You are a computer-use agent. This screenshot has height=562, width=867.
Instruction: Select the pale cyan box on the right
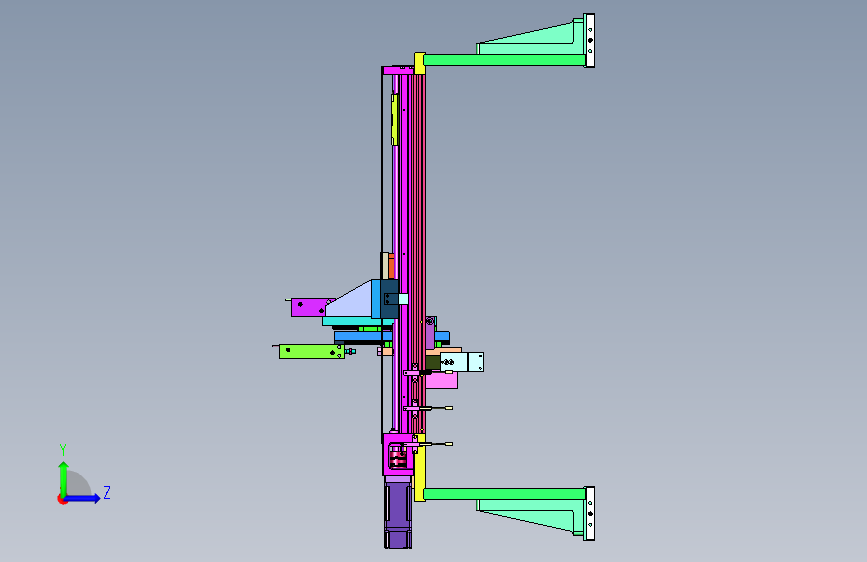[x=462, y=362]
